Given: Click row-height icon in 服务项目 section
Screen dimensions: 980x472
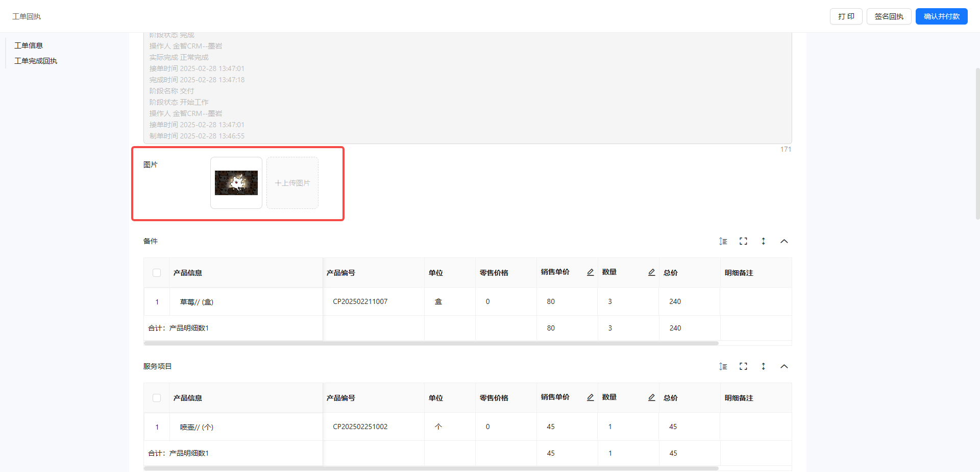Looking at the screenshot, I should [x=723, y=366].
